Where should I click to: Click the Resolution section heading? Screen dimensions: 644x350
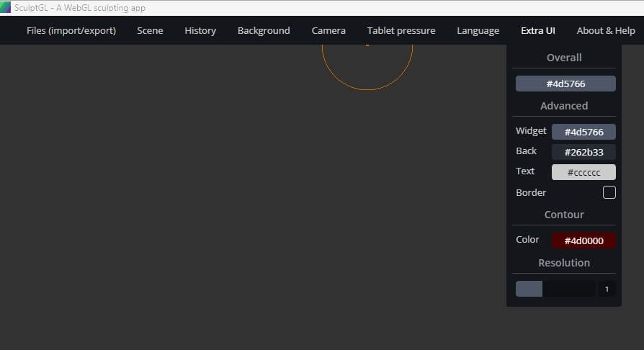(564, 263)
